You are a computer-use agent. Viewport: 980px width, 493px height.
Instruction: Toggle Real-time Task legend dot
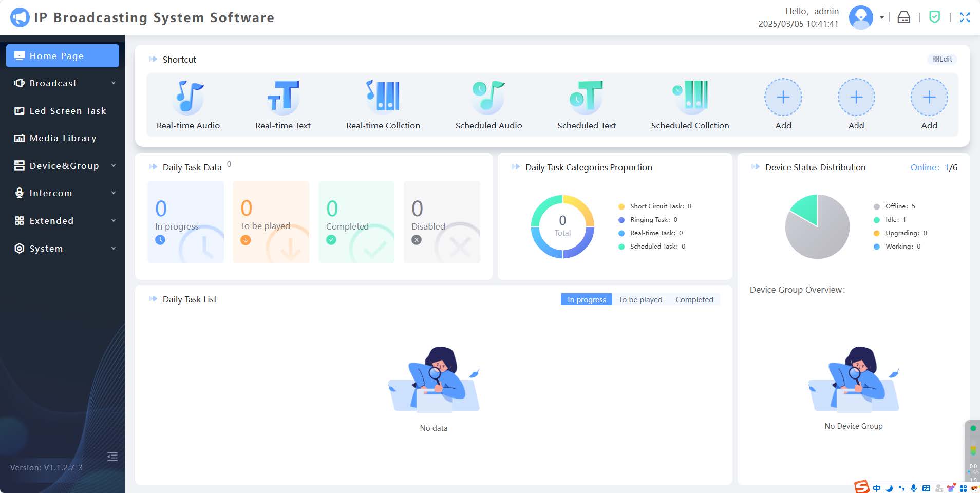pos(621,233)
